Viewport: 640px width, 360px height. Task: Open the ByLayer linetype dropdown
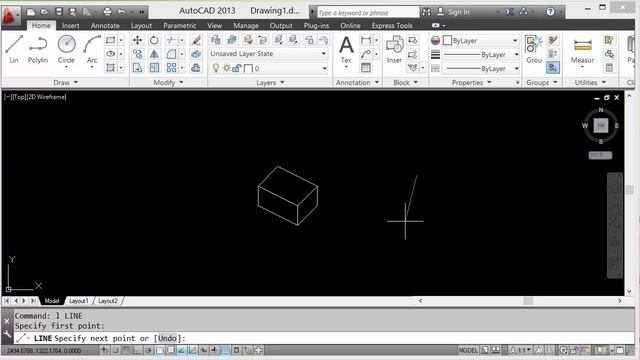(481, 69)
